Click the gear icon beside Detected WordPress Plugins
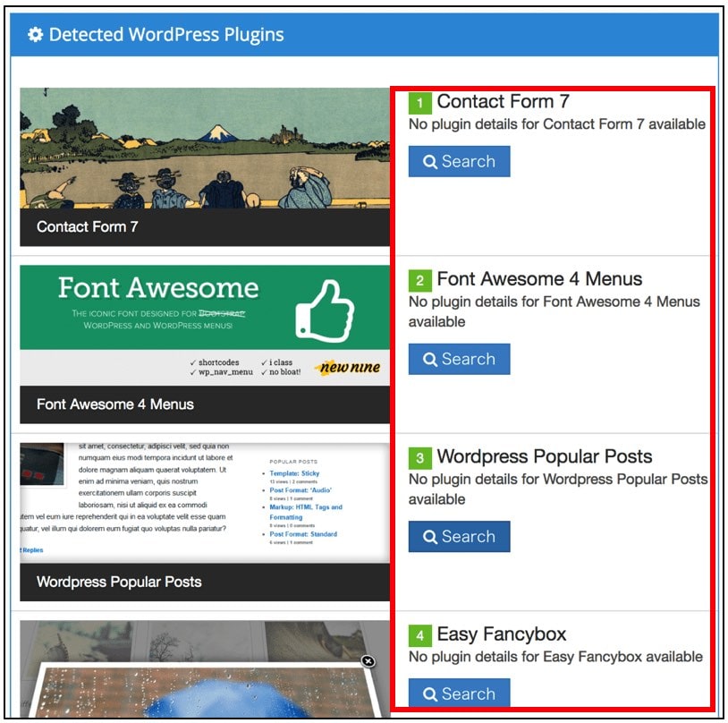This screenshot has height=723, width=728. tap(35, 34)
